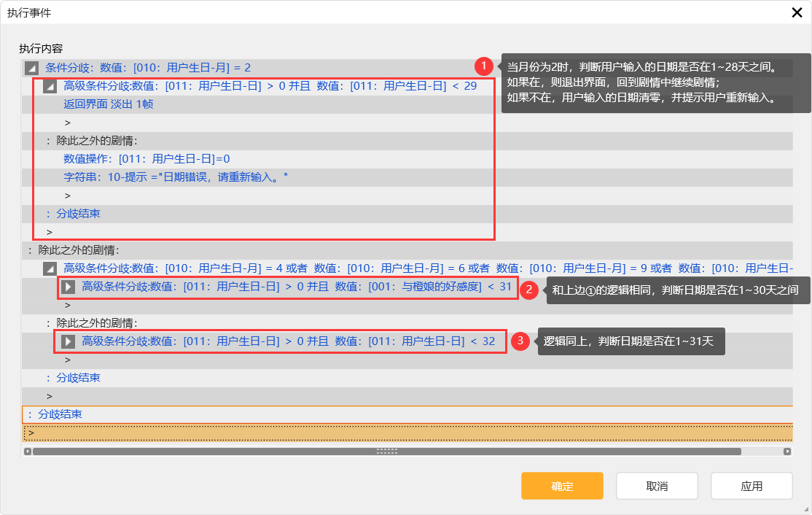
Task: Close the 执行事件 dialog
Action: [797, 12]
